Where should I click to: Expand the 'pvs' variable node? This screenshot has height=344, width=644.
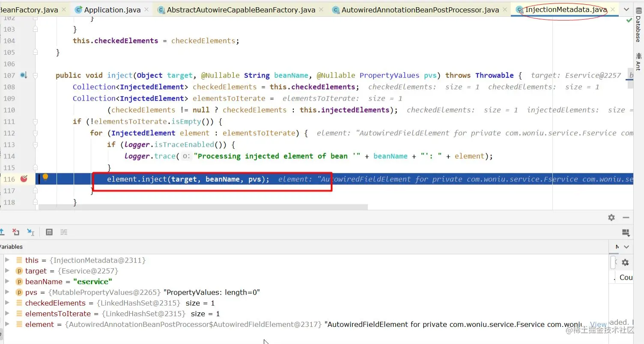click(7, 292)
